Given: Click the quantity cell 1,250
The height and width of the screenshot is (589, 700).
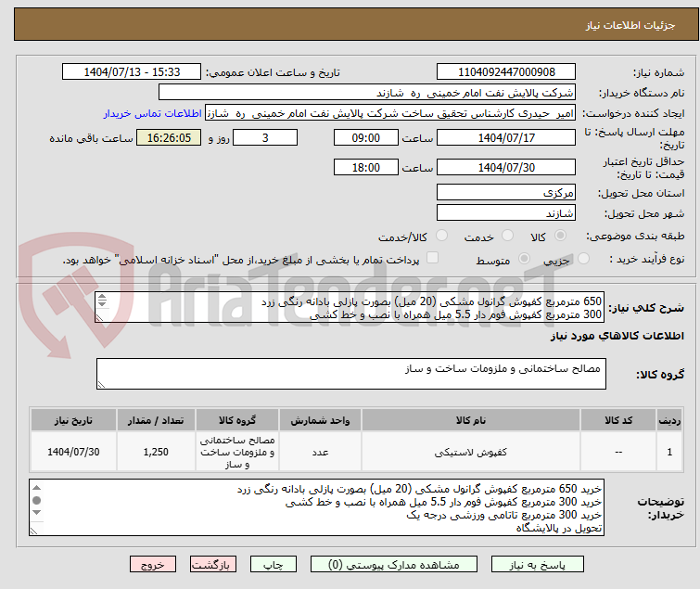Looking at the screenshot, I should 156,452.
